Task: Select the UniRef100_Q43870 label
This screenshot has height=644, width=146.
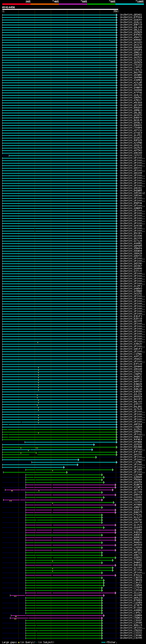Action: 131,115
